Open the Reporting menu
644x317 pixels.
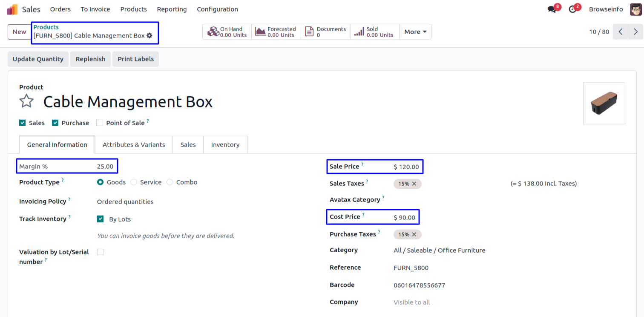click(x=172, y=9)
